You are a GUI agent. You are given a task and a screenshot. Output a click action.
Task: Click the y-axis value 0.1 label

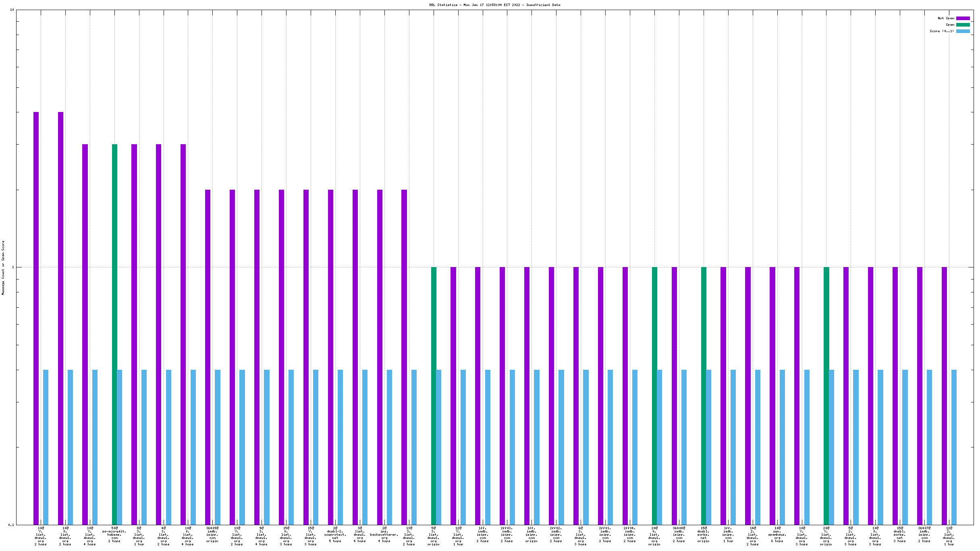click(x=11, y=524)
